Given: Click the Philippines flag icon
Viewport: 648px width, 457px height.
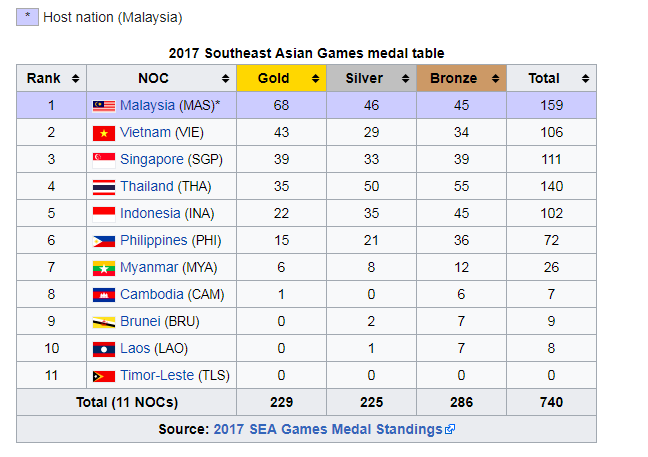Looking at the screenshot, I should (104, 240).
